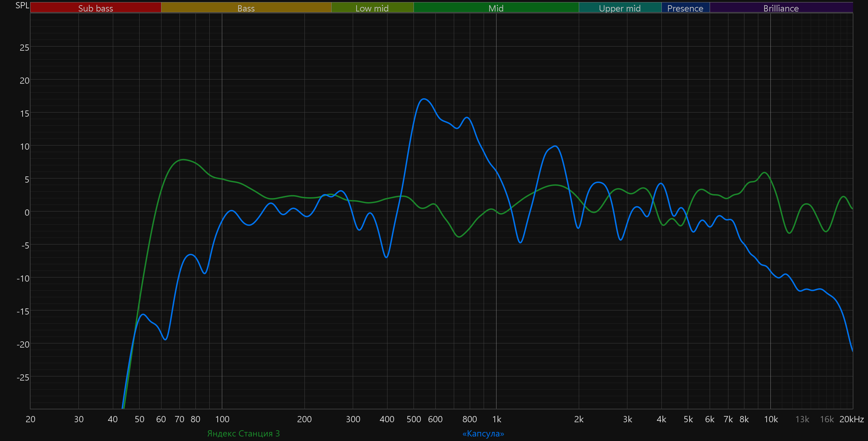868x441 pixels.
Task: Click the Upper mid band label
Action: 620,8
